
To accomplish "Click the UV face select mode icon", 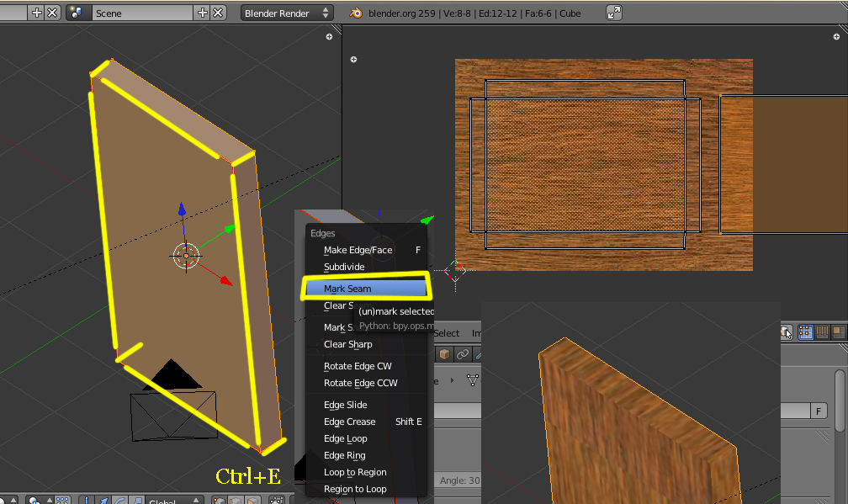I will (839, 332).
